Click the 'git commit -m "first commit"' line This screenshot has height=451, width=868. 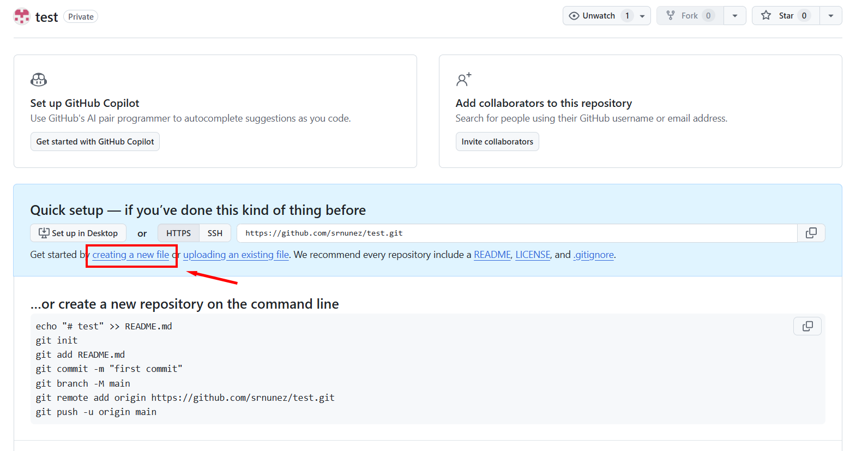click(109, 369)
